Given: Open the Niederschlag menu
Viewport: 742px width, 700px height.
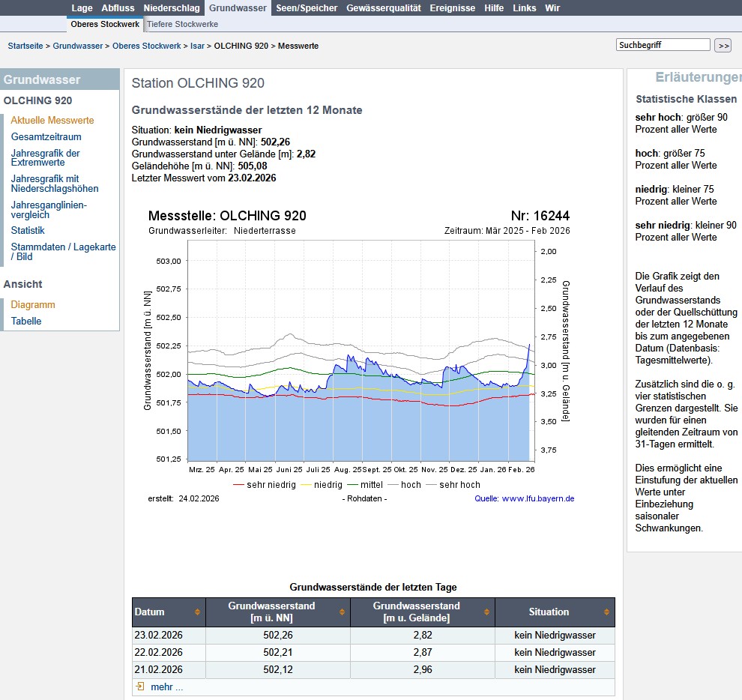Looking at the screenshot, I should pyautogui.click(x=172, y=7).
